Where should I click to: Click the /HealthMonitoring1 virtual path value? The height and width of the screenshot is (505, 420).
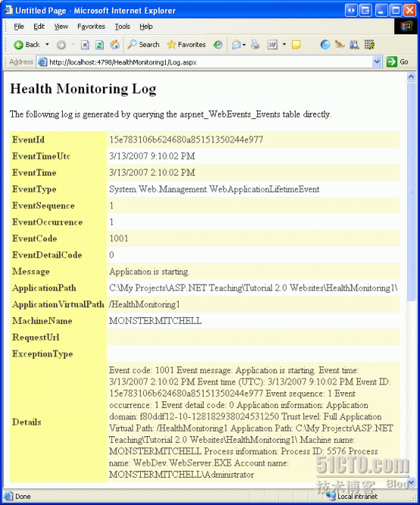click(145, 304)
